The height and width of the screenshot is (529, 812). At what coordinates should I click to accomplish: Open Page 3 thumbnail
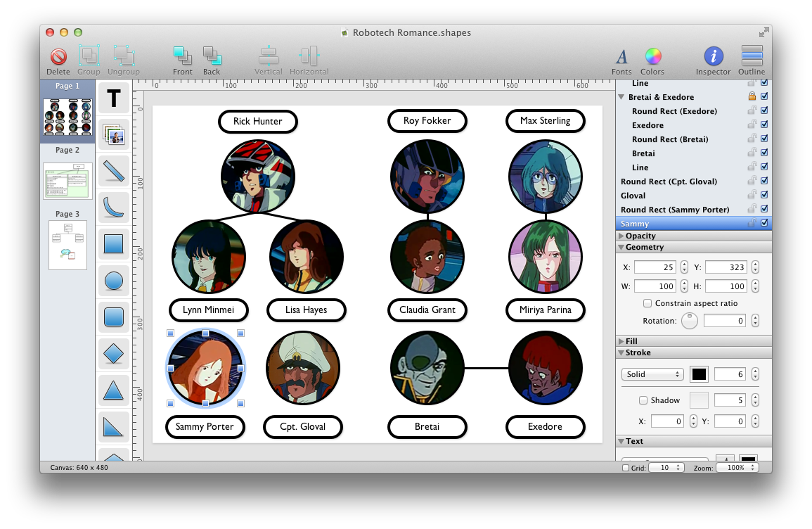pos(67,245)
